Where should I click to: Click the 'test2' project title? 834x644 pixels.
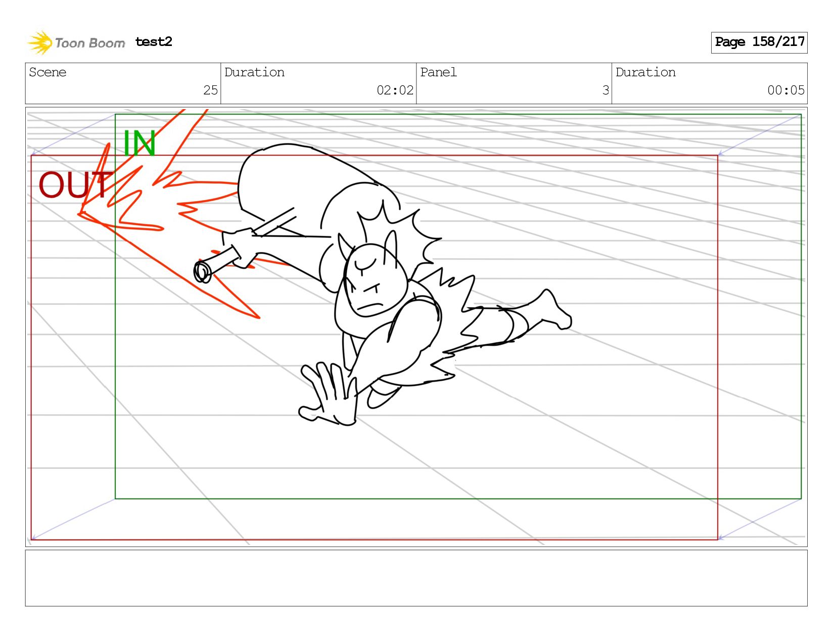coord(154,42)
